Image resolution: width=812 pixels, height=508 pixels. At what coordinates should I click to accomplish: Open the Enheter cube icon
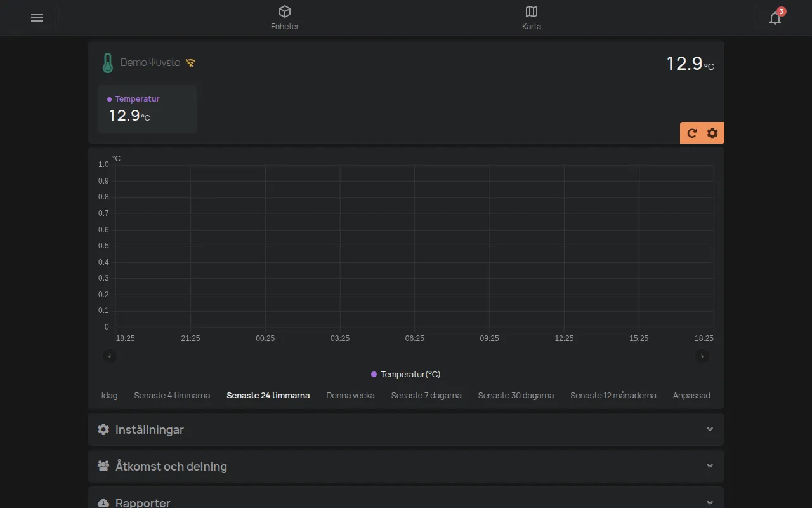point(285,11)
